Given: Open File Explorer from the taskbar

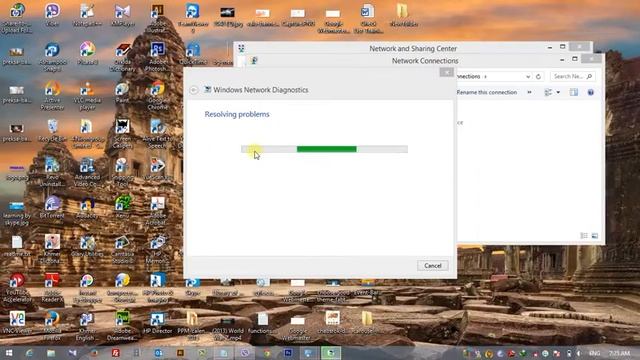Looking at the screenshot, I should tap(51, 353).
